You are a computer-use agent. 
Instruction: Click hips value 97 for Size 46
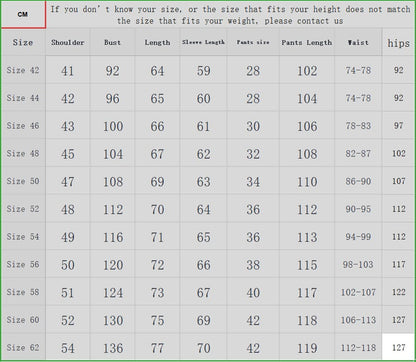click(399, 126)
